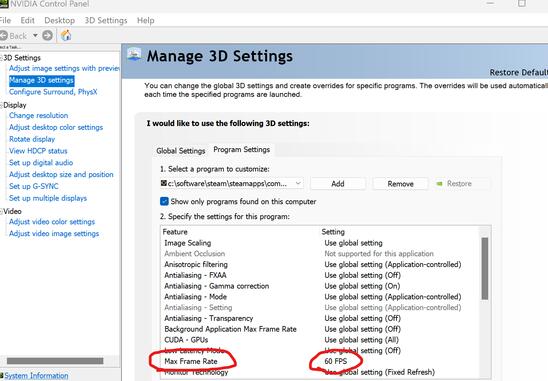Toggle Show only programs found checkbox
This screenshot has width=548, height=381.
click(164, 201)
